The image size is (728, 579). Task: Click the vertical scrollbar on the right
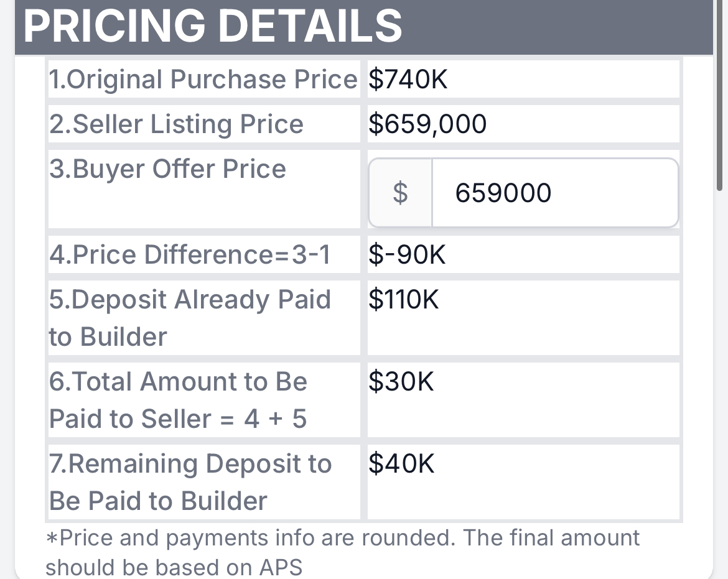coord(719,95)
